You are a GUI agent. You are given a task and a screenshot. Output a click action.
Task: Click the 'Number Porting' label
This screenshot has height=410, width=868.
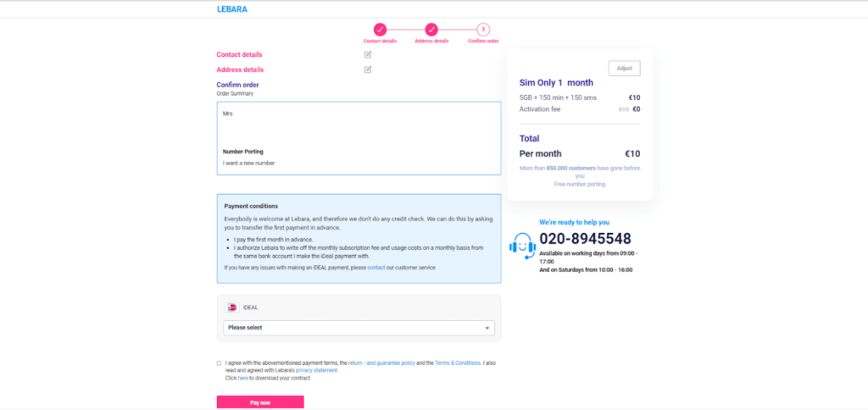(243, 152)
